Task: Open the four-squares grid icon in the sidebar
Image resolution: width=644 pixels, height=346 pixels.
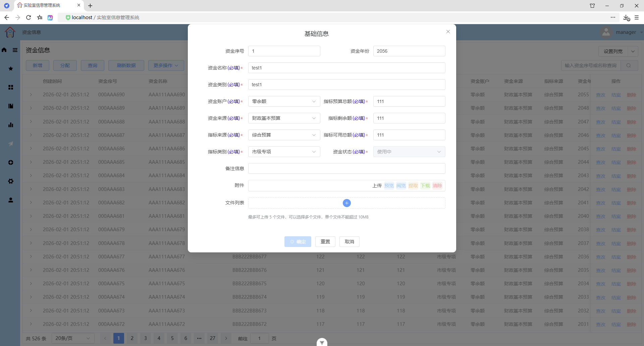Action: coord(11,87)
